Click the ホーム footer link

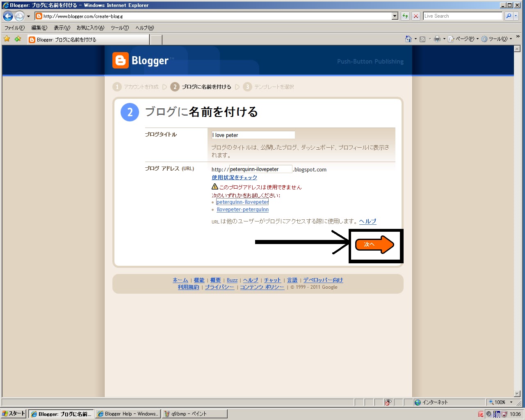(180, 280)
